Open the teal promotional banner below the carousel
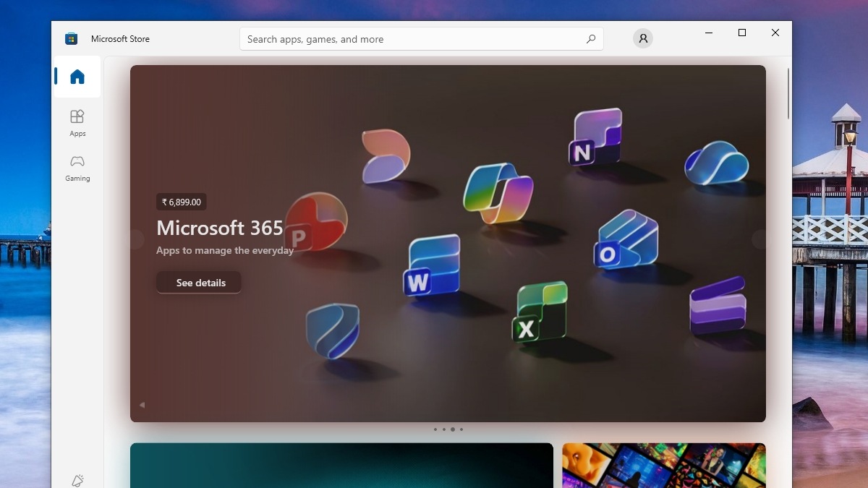Image resolution: width=868 pixels, height=488 pixels. (341, 466)
